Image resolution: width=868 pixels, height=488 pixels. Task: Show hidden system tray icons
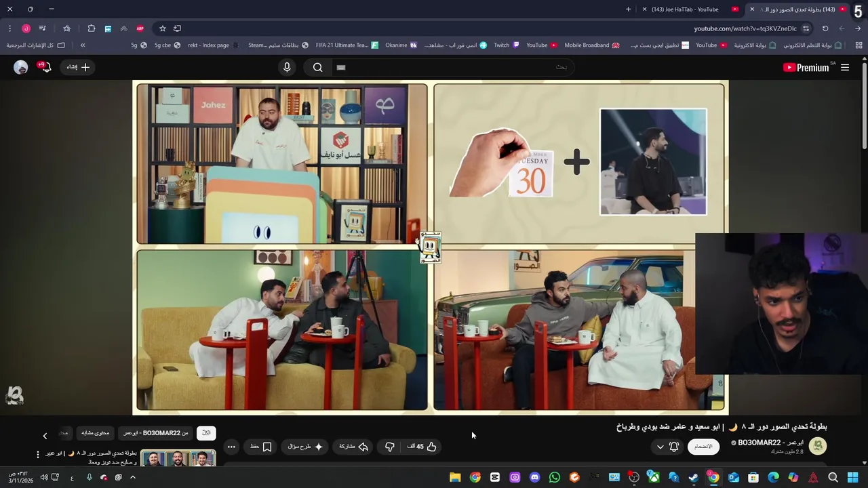pyautogui.click(x=133, y=477)
